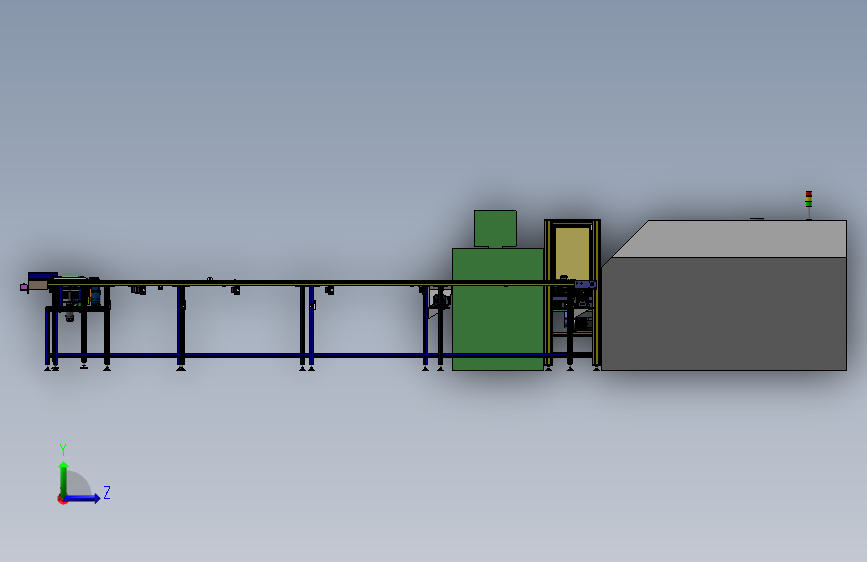Select the pink component at the conveyor's left end
The image size is (867, 562).
click(x=24, y=287)
